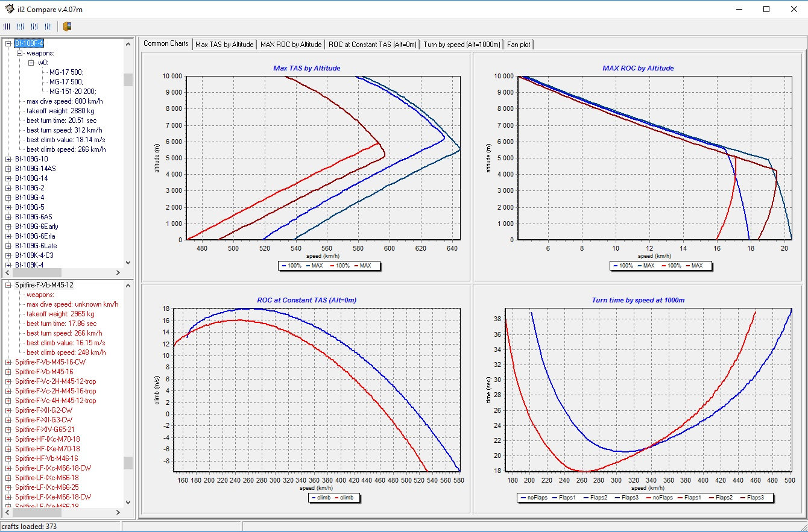Open the Max TAS by Altitude tab
The image size is (808, 532).
(x=224, y=45)
